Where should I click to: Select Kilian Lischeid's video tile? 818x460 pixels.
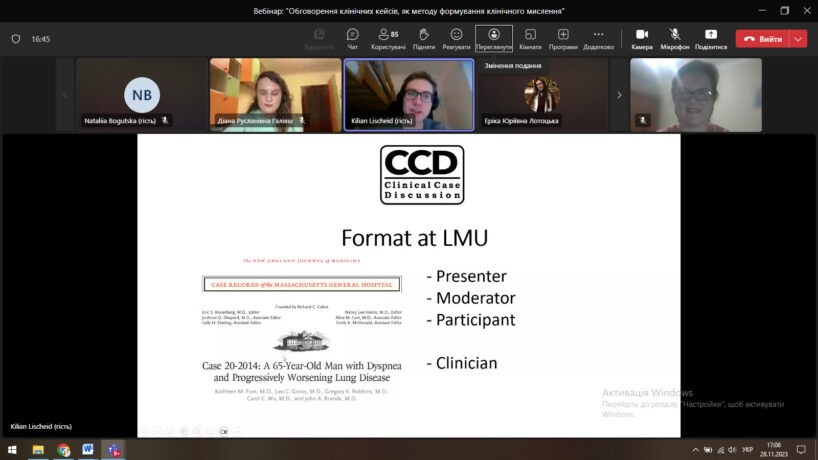coord(409,95)
